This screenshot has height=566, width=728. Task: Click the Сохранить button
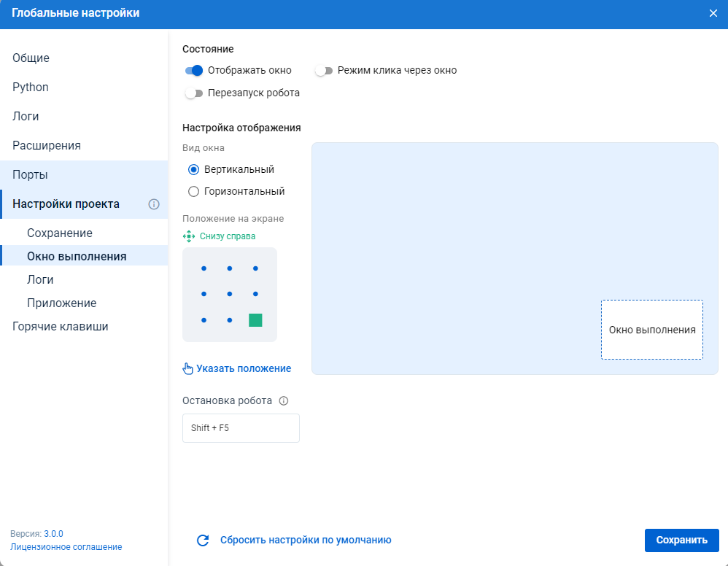pos(681,540)
